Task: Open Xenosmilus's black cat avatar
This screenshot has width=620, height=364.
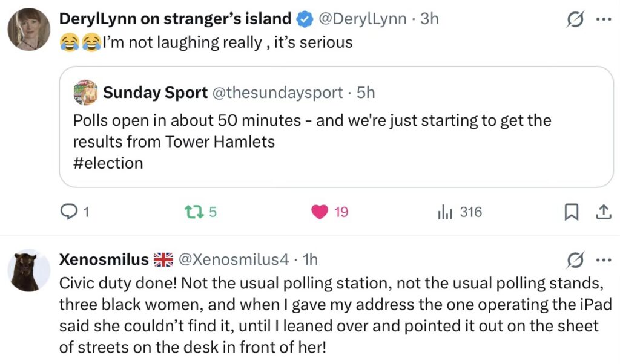Action: pos(29,270)
